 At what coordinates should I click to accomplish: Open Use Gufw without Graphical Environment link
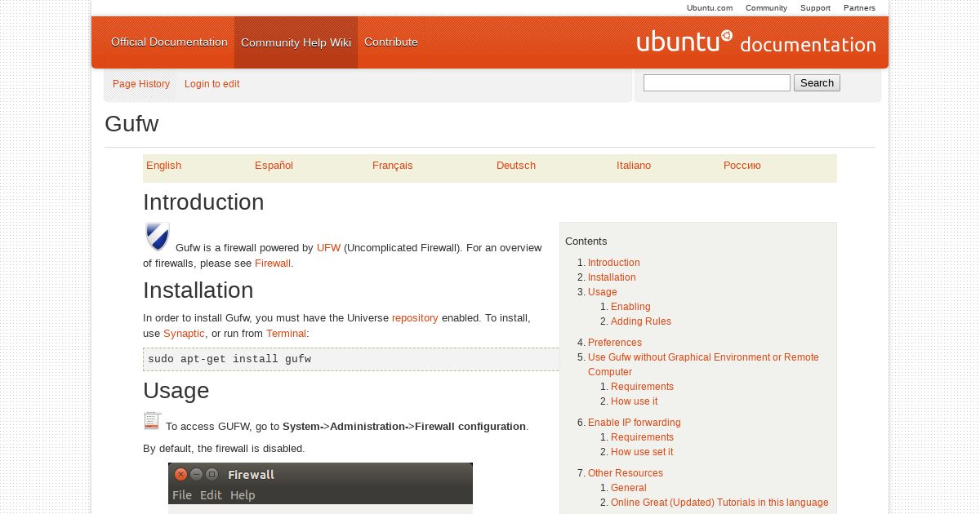click(x=703, y=365)
